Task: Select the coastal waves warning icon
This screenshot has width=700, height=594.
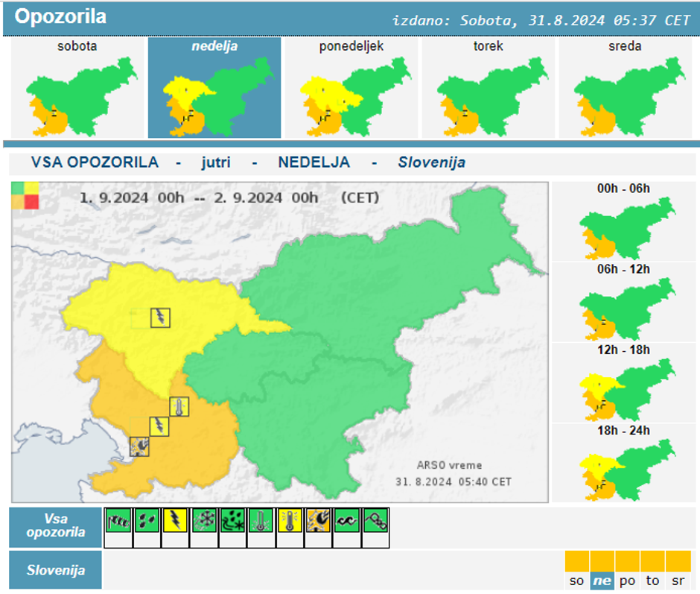Action: coord(346,520)
